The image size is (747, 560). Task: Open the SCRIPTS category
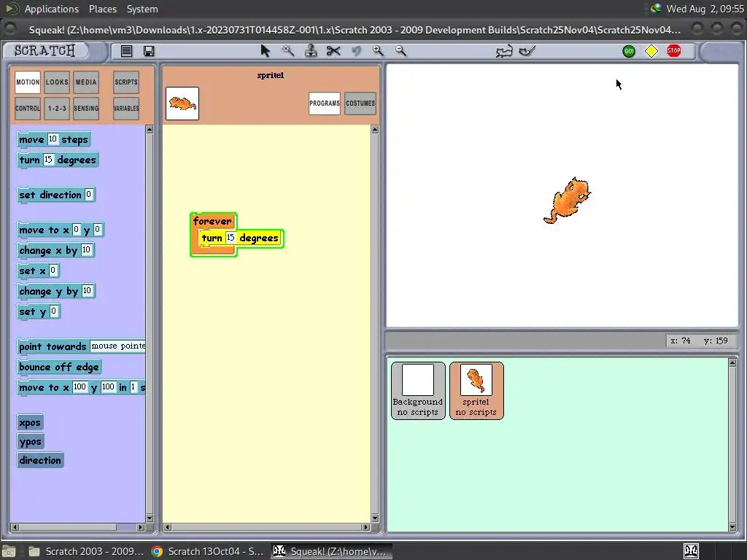click(x=126, y=82)
